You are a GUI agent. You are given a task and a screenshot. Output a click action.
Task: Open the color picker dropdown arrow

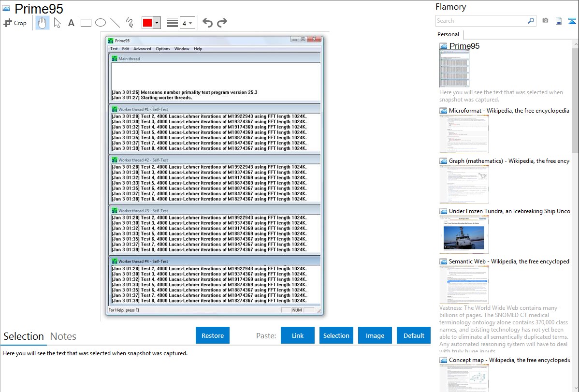[x=157, y=23]
